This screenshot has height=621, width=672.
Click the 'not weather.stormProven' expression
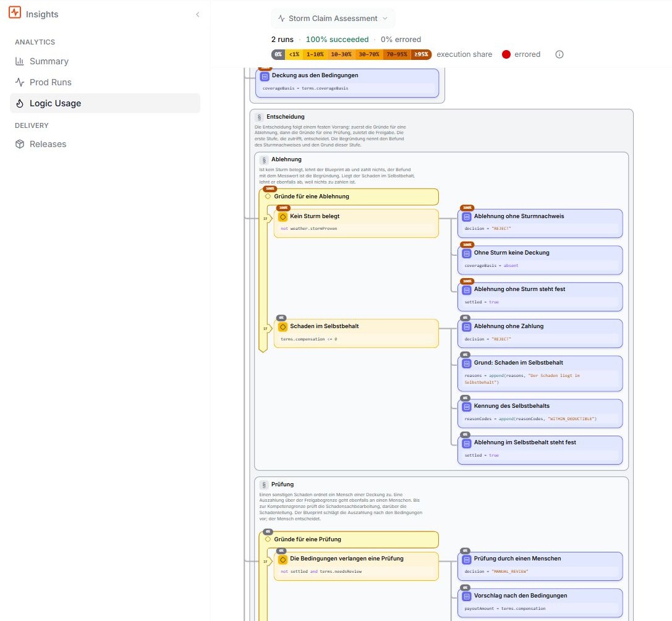(x=309, y=229)
